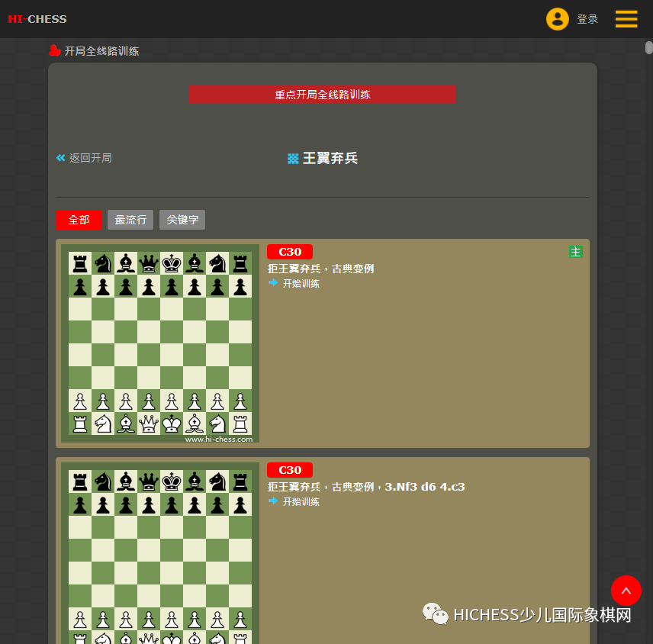Click the green 主 badge icon
The image size is (653, 644).
pos(575,252)
